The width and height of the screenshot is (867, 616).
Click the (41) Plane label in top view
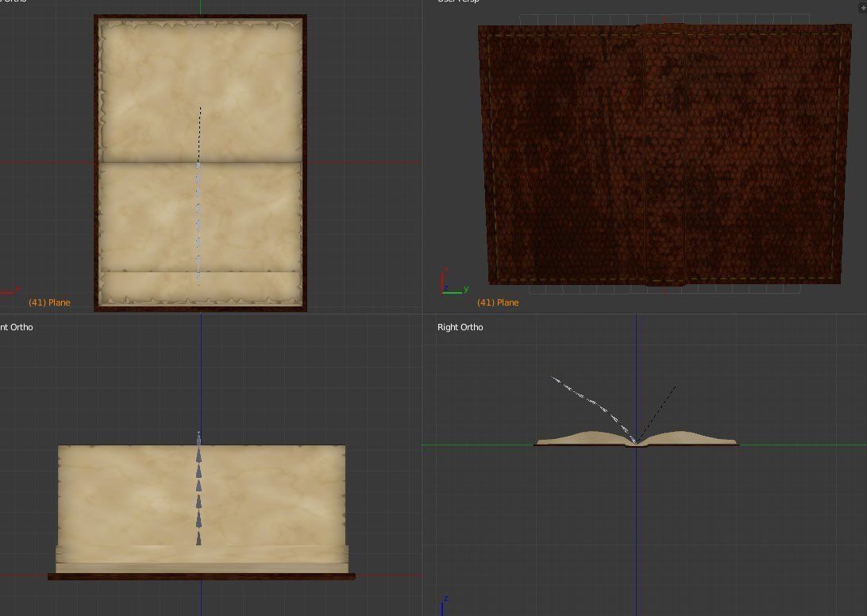[x=49, y=302]
